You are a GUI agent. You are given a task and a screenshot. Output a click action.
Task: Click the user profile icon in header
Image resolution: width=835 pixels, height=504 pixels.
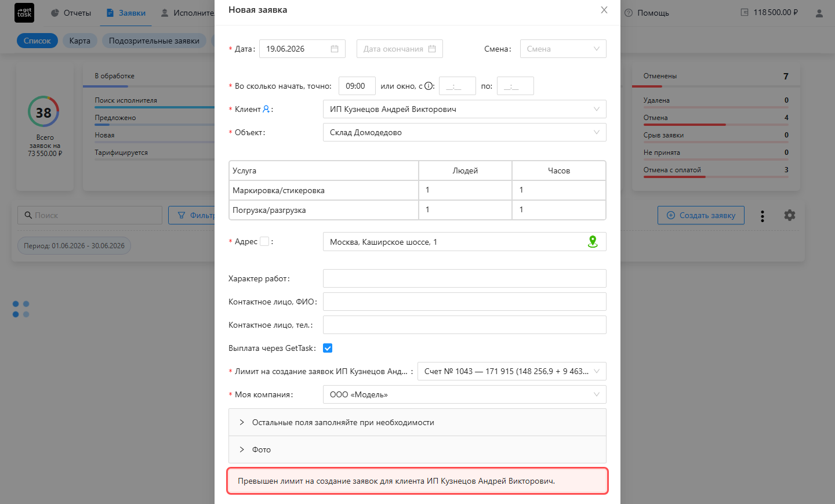(819, 13)
